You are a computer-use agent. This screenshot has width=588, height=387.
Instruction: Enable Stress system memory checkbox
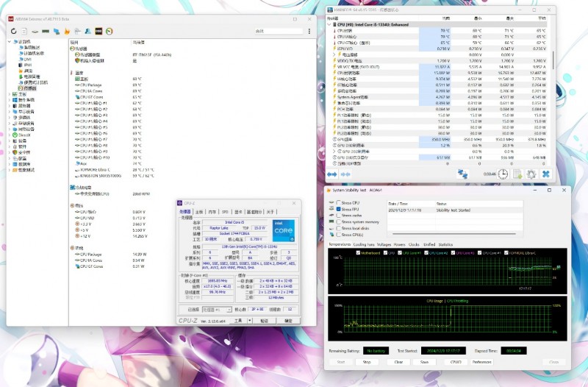pos(339,222)
